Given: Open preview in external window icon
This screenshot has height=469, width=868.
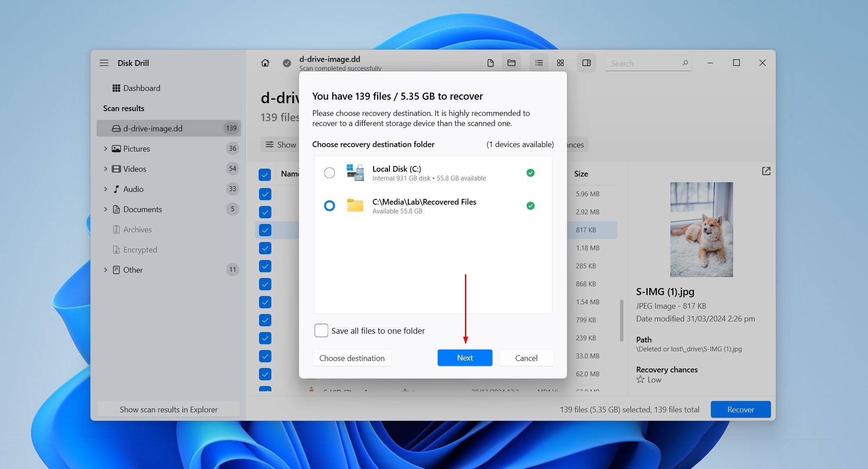Looking at the screenshot, I should point(766,171).
